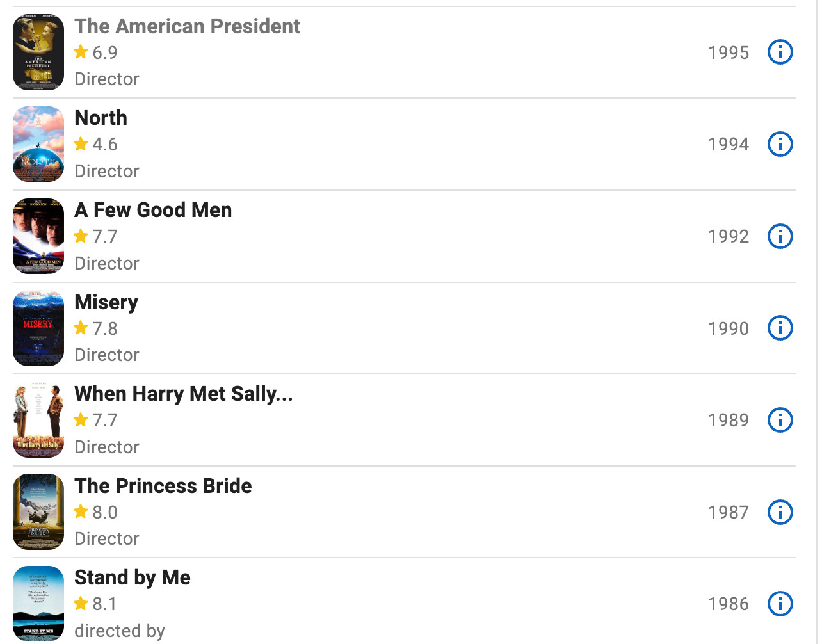This screenshot has width=822, height=644.
Task: Click the A Few Good Men title
Action: pyautogui.click(x=153, y=210)
